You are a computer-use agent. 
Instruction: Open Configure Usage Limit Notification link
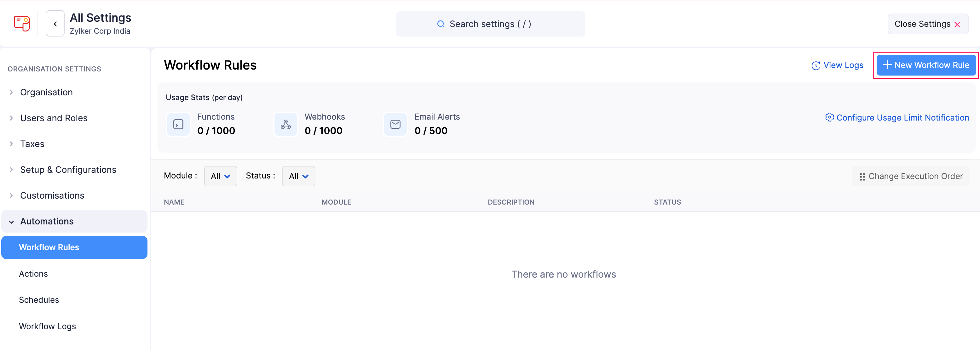pyautogui.click(x=897, y=118)
